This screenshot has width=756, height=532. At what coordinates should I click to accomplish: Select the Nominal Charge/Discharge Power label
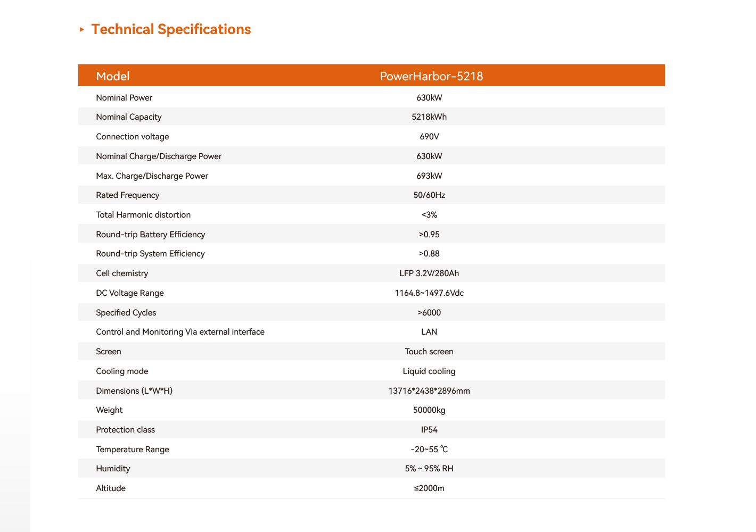(159, 156)
